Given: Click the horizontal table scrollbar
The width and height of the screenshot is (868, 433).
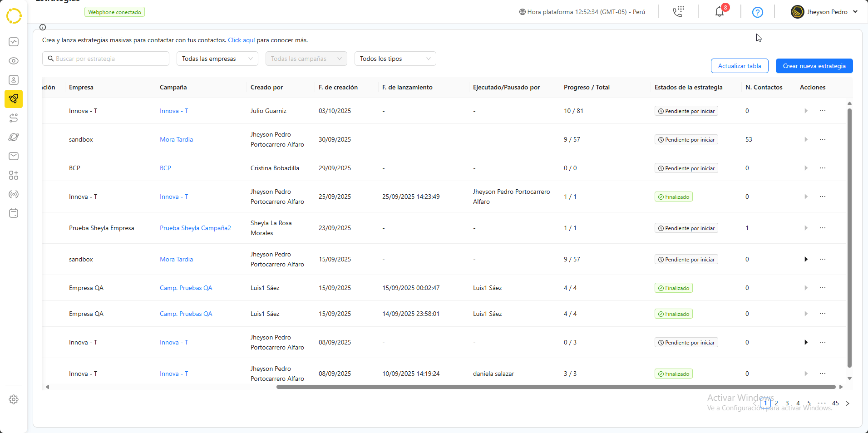Looking at the screenshot, I should 556,387.
